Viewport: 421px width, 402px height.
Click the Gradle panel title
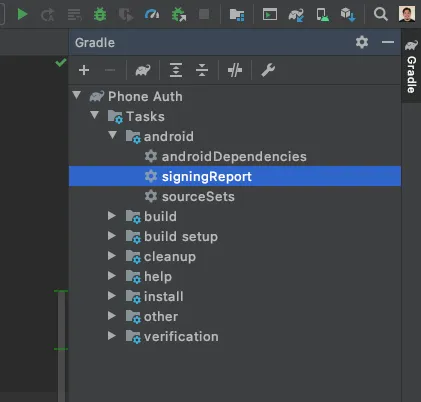coord(95,43)
